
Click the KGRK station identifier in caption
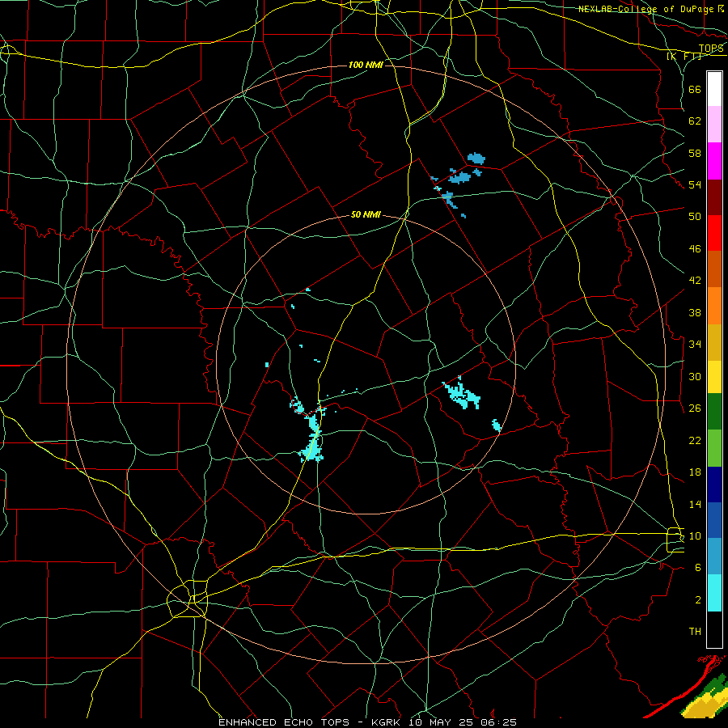[385, 722]
